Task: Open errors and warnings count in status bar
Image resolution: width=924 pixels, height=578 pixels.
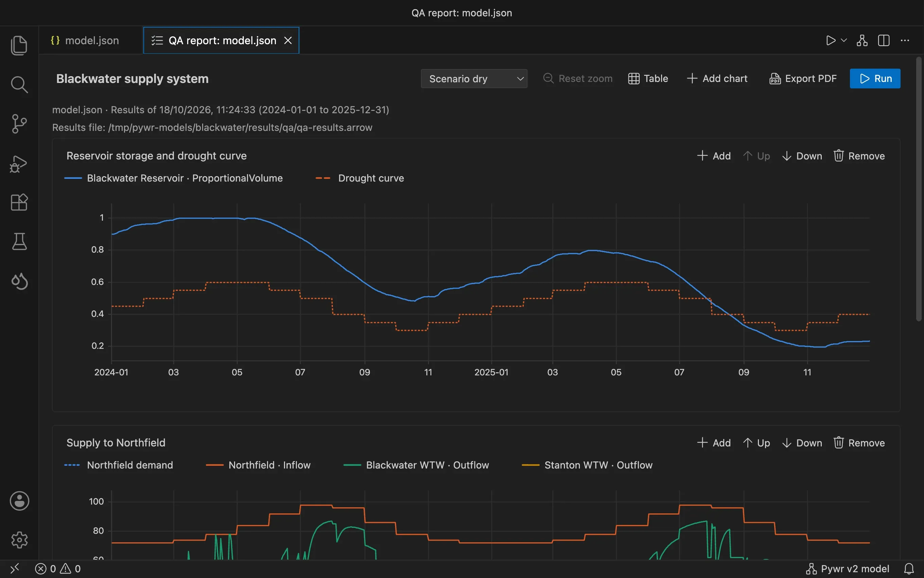Action: coord(58,569)
